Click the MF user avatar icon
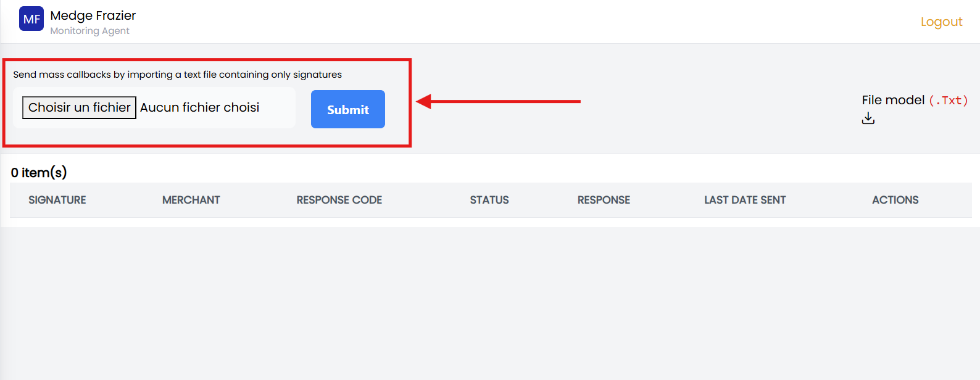Screen dimensions: 980x380 click(x=31, y=19)
